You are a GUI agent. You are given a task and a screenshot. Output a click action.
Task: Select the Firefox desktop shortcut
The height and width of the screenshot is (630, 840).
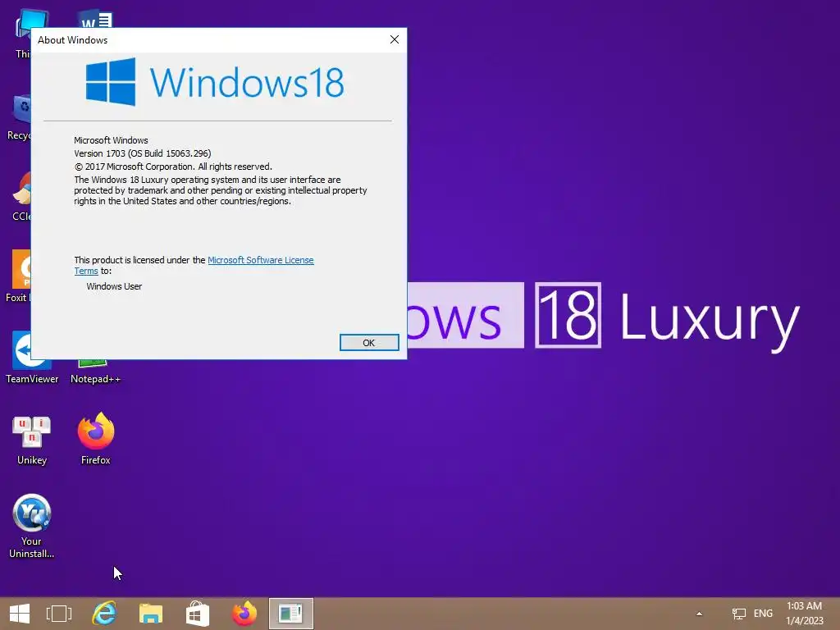coord(96,439)
